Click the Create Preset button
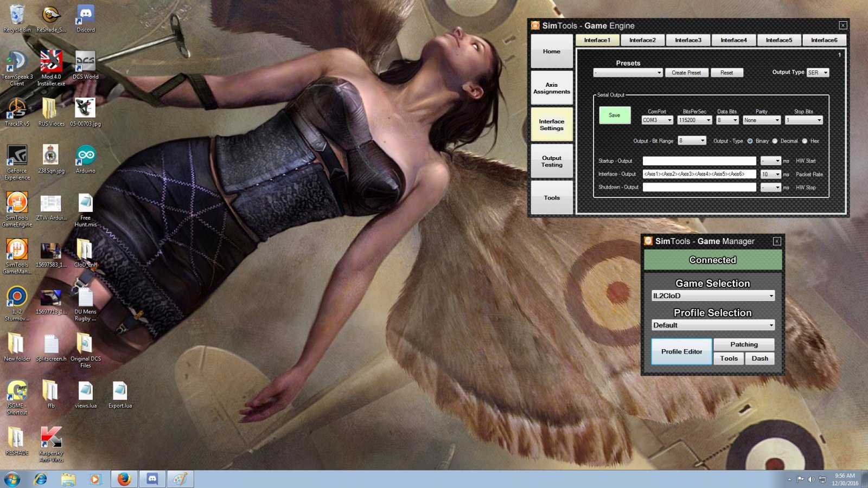Viewport: 868px width, 488px height. pyautogui.click(x=686, y=73)
